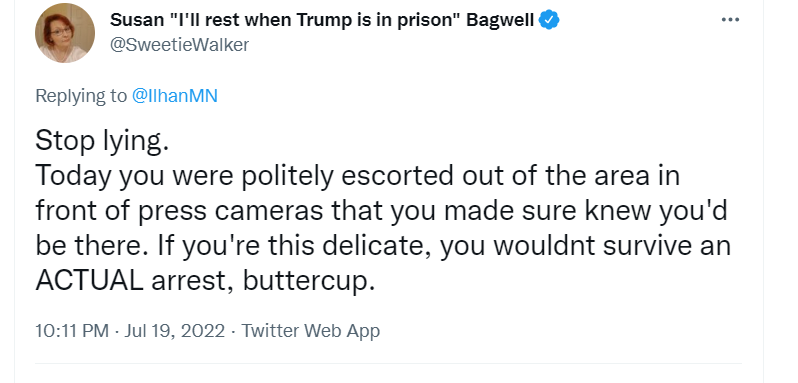Click the word "cameras" in the tweet body
The width and height of the screenshot is (798, 383).
[x=268, y=212]
